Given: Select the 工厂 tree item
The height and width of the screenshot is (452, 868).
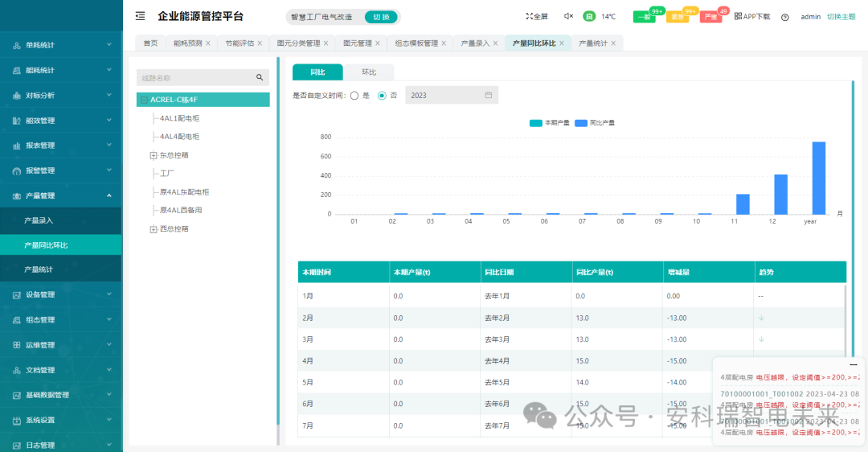Looking at the screenshot, I should pos(166,174).
